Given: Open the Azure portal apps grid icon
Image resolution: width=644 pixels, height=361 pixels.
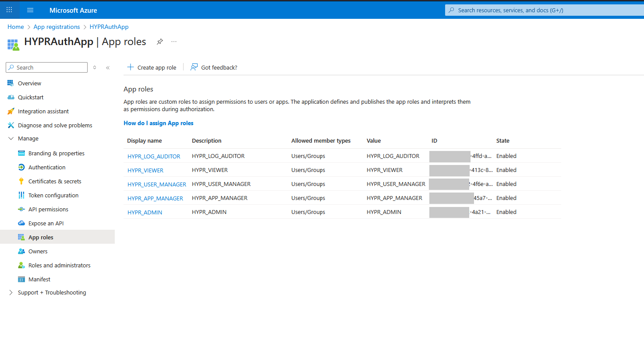Looking at the screenshot, I should click(9, 10).
